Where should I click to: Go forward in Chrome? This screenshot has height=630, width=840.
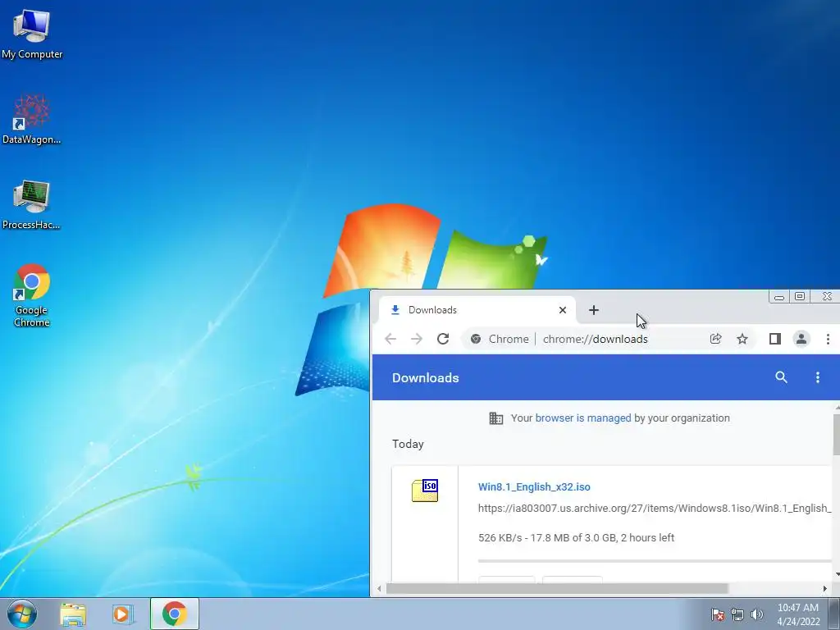416,339
